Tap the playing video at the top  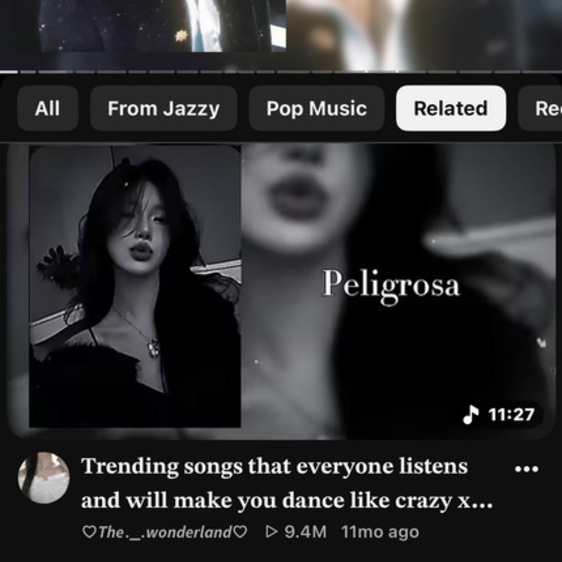(x=281, y=34)
